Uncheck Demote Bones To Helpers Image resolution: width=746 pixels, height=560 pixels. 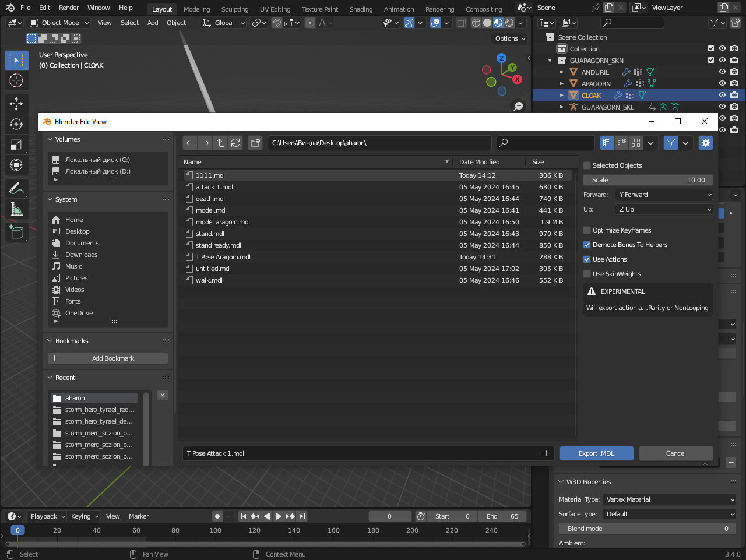pos(587,245)
